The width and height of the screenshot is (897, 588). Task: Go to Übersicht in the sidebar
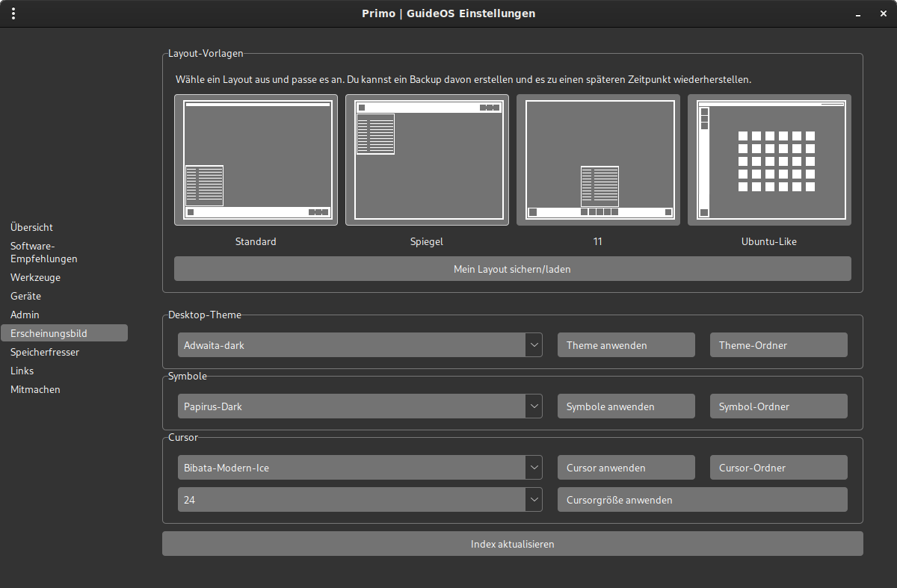coord(32,227)
